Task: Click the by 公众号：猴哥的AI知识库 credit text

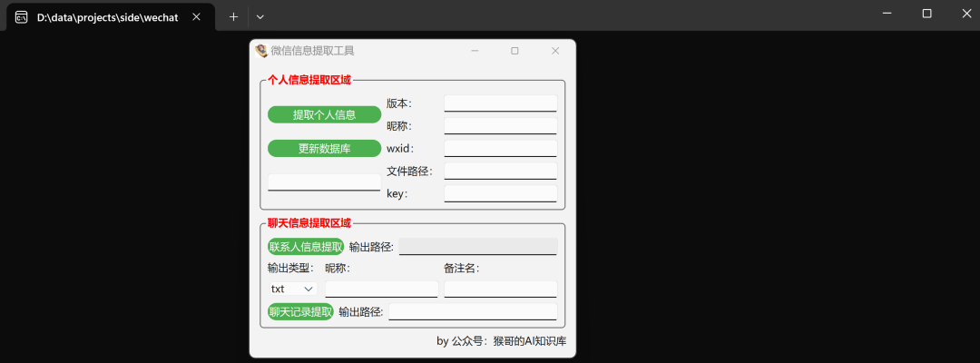Action: coord(501,341)
